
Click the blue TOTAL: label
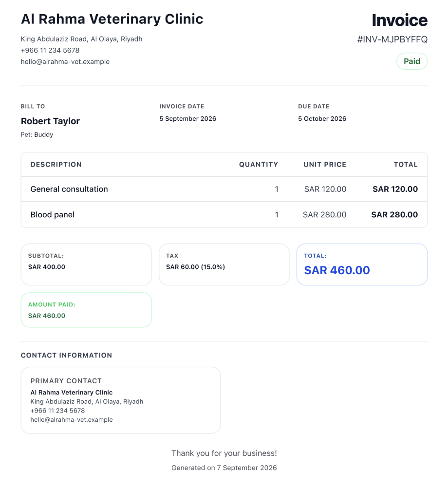tap(315, 256)
